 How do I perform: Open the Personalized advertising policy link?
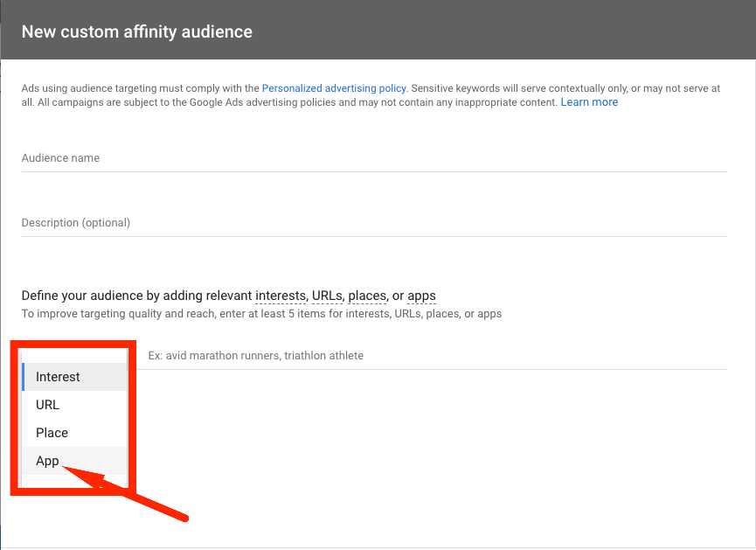(334, 88)
